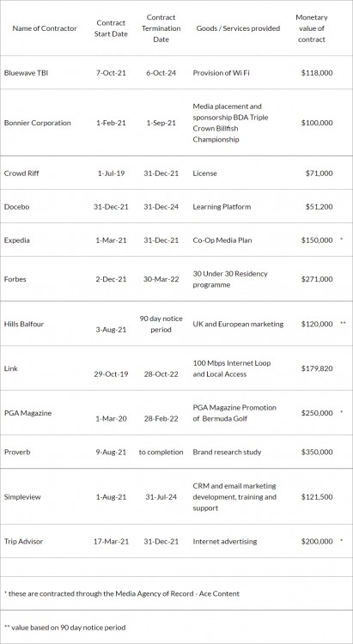The image size is (353, 644).
Task: Click the Ace Content footnote text
Action: pos(122,593)
